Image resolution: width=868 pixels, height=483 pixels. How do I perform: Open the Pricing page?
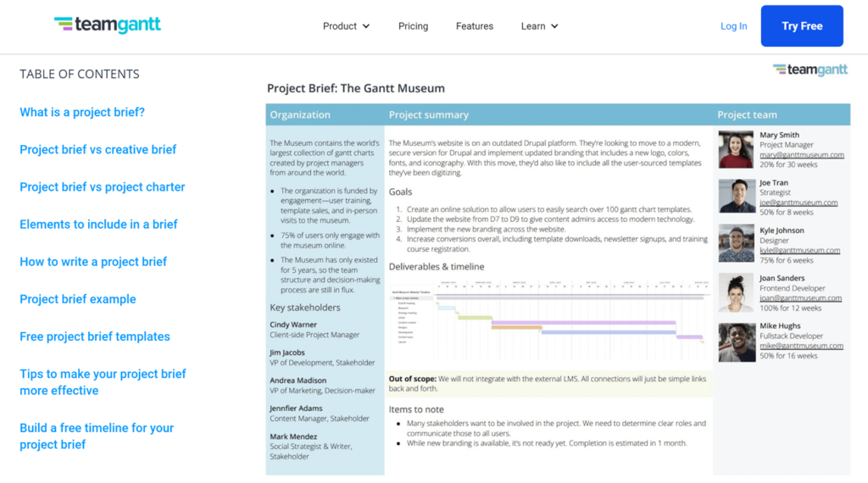tap(413, 26)
